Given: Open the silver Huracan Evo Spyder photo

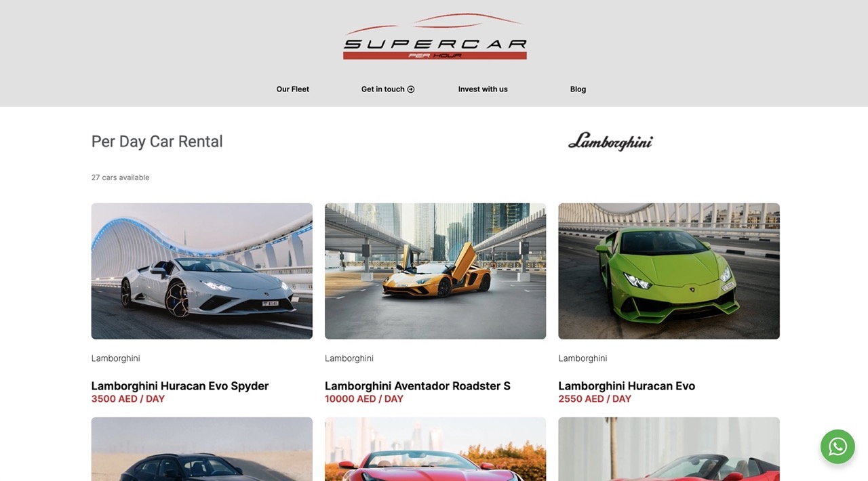Looking at the screenshot, I should pos(202,271).
